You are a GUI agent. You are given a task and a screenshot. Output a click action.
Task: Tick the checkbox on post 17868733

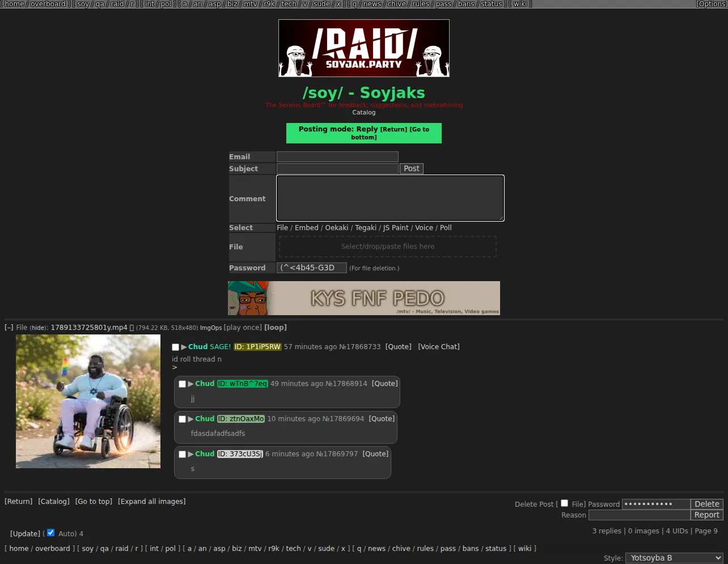tap(175, 347)
